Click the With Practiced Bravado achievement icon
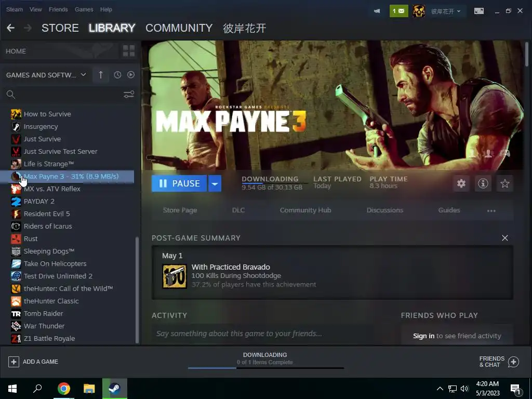The height and width of the screenshot is (399, 532). pos(175,276)
